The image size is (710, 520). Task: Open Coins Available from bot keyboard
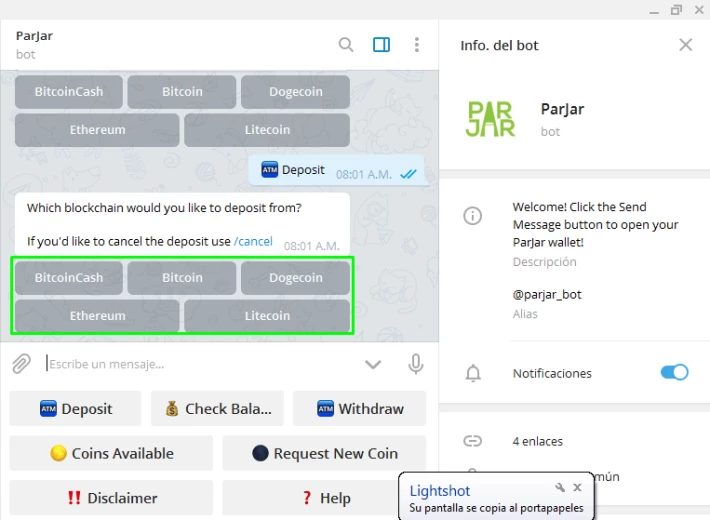coord(111,453)
